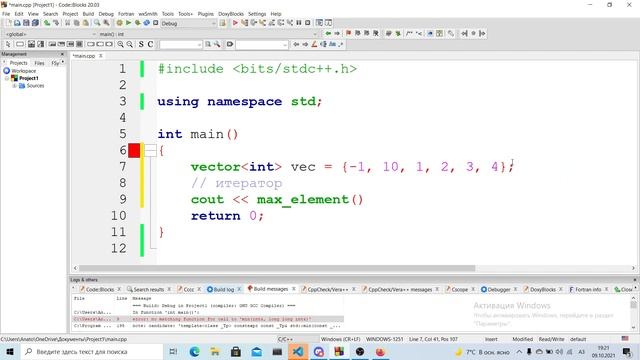Click the editor horizontal scrollbar

277,268
